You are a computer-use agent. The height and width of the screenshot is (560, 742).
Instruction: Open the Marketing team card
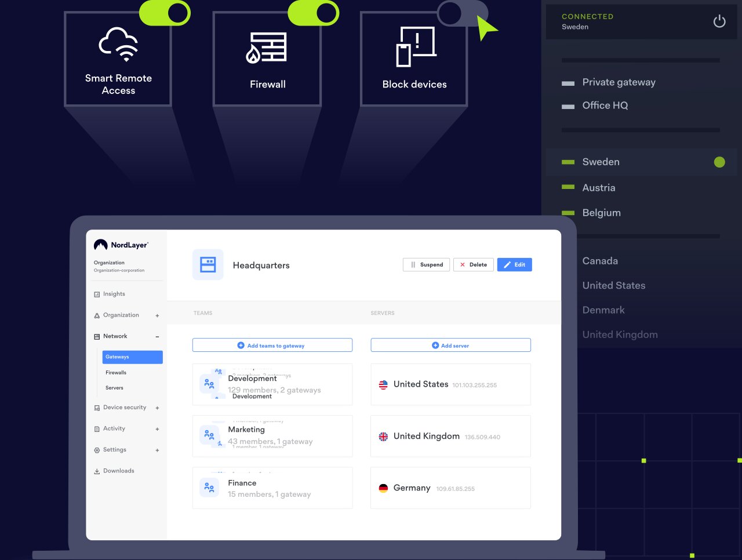[x=272, y=436]
